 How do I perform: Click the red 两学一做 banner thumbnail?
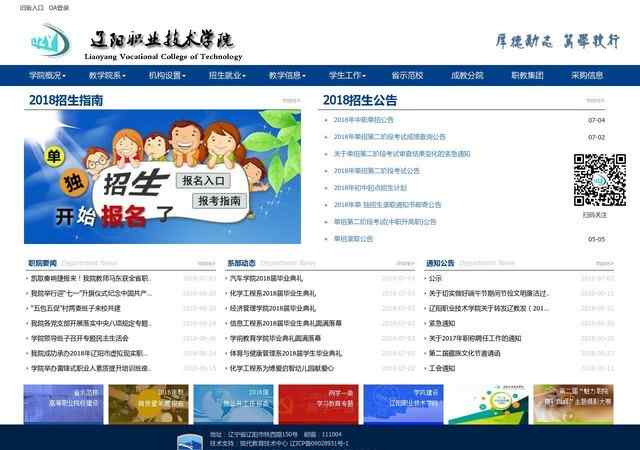tap(318, 404)
